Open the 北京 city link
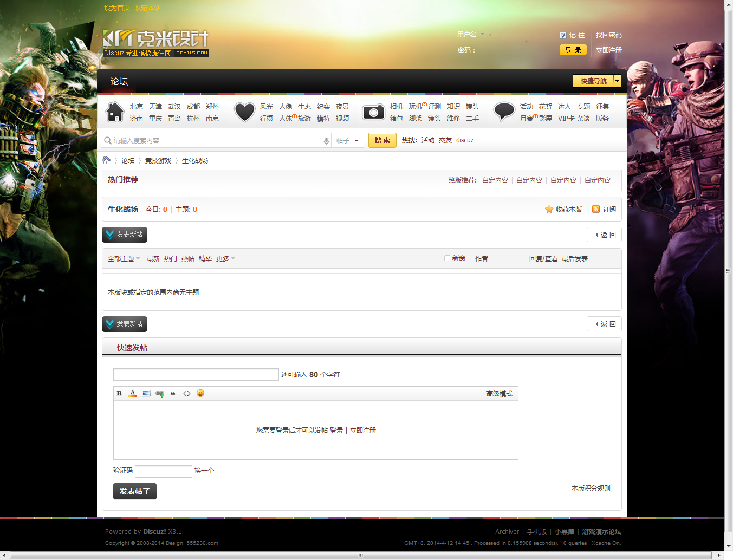Image resolution: width=733 pixels, height=560 pixels. pyautogui.click(x=137, y=107)
